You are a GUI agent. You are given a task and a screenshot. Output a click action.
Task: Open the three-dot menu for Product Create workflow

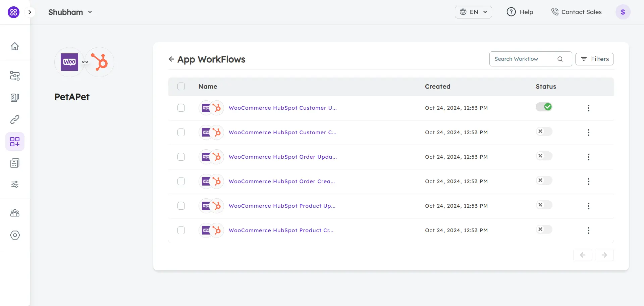click(589, 231)
